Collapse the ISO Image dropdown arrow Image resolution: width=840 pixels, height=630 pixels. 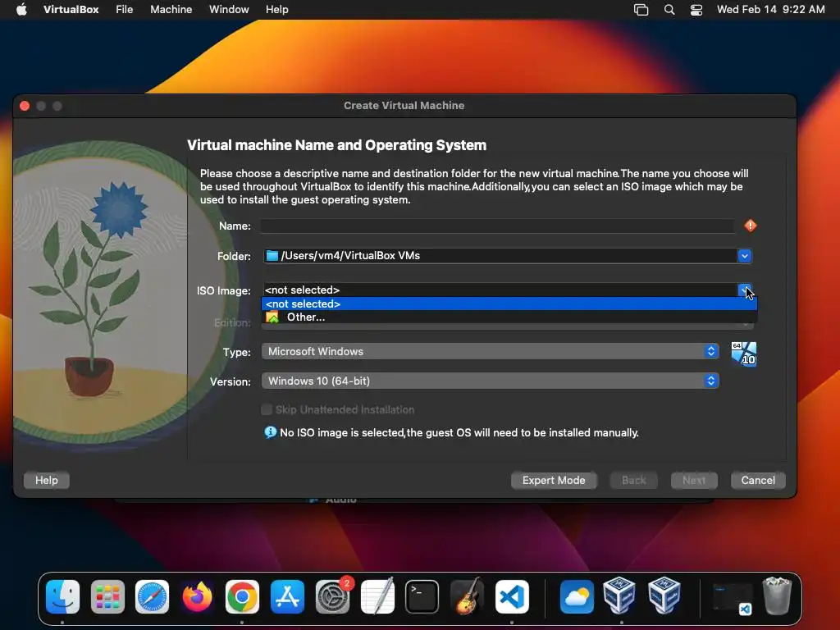[744, 290]
